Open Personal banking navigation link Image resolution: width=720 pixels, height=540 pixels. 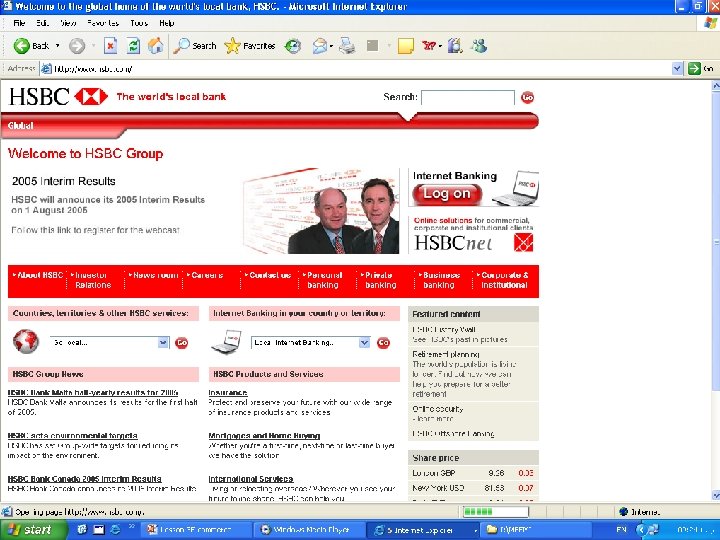[323, 280]
